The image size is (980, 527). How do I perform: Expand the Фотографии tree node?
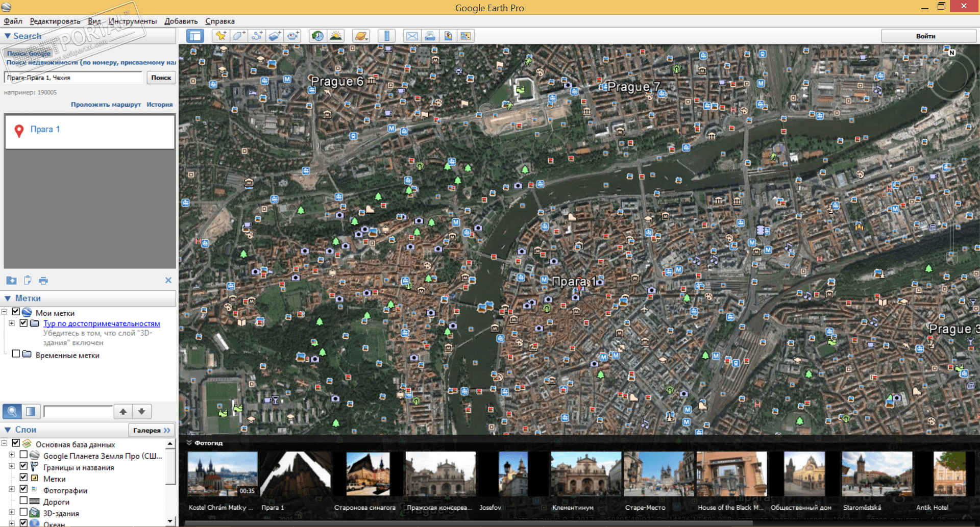point(12,489)
